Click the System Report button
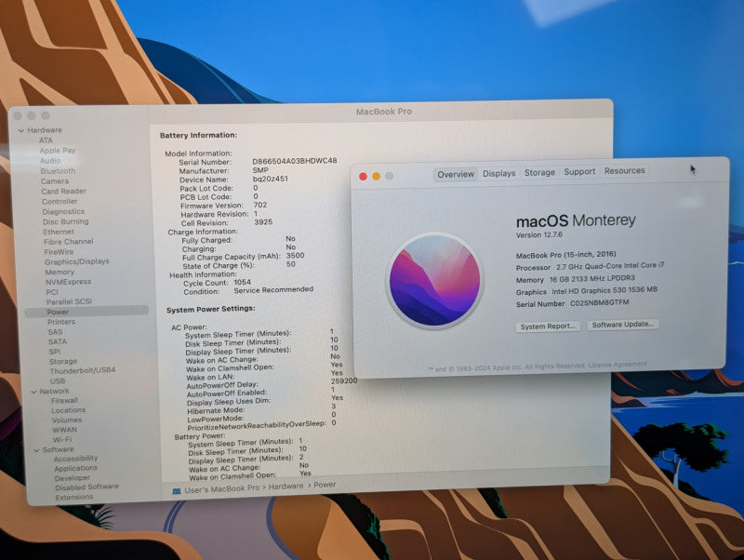 pos(548,327)
